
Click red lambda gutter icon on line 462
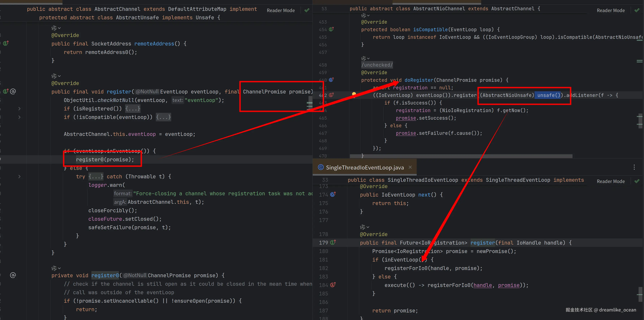[x=331, y=95]
